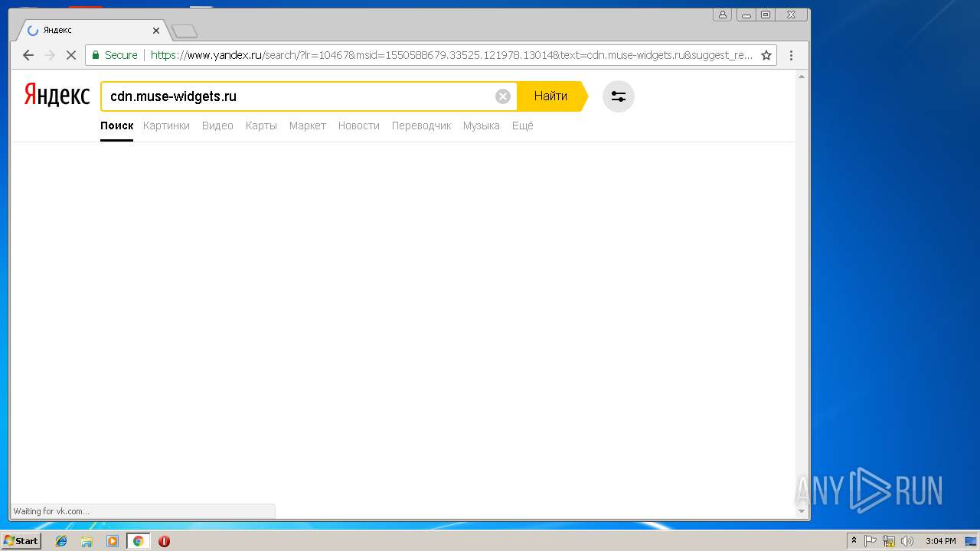Open the Переводчик tab
The height and width of the screenshot is (551, 980).
pos(421,126)
